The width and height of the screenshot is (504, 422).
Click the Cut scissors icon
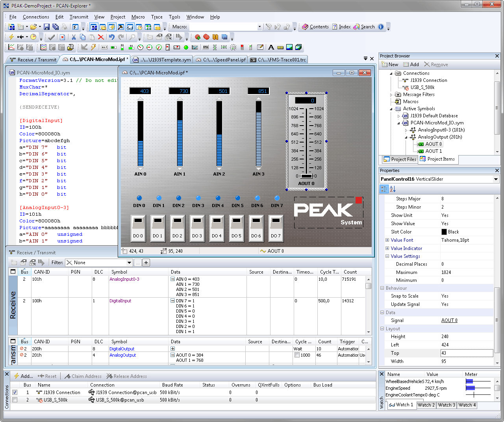coord(74,37)
